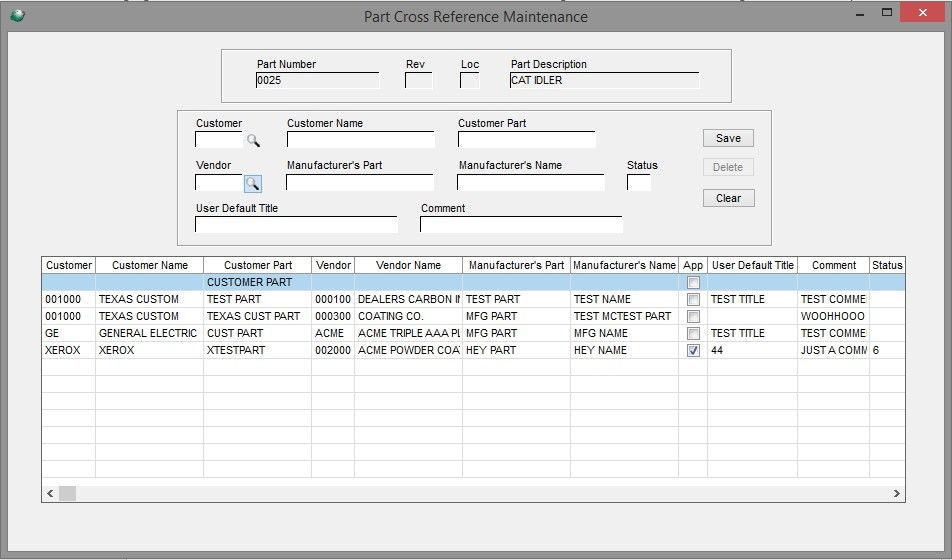Image resolution: width=952 pixels, height=560 pixels.
Task: Select the WOOHHOOO comment cell
Action: (x=834, y=316)
